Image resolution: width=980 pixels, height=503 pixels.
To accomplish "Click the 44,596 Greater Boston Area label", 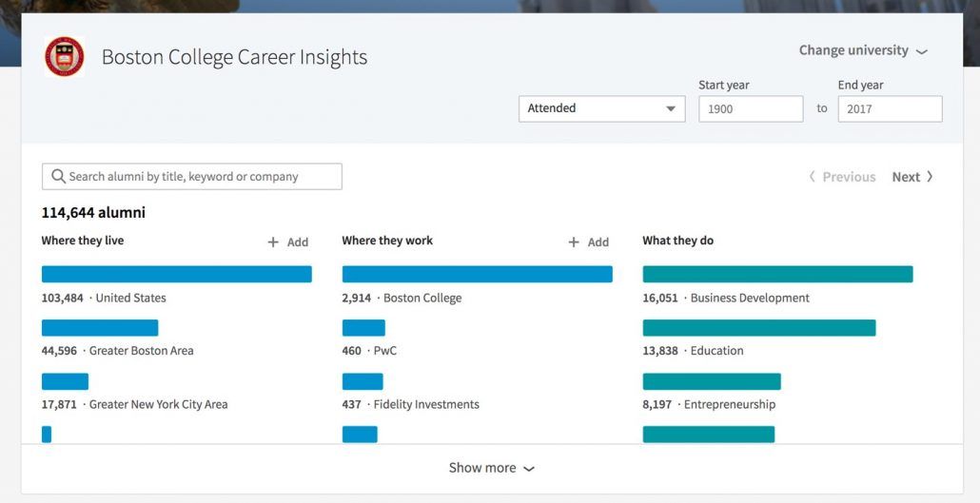I will point(117,351).
